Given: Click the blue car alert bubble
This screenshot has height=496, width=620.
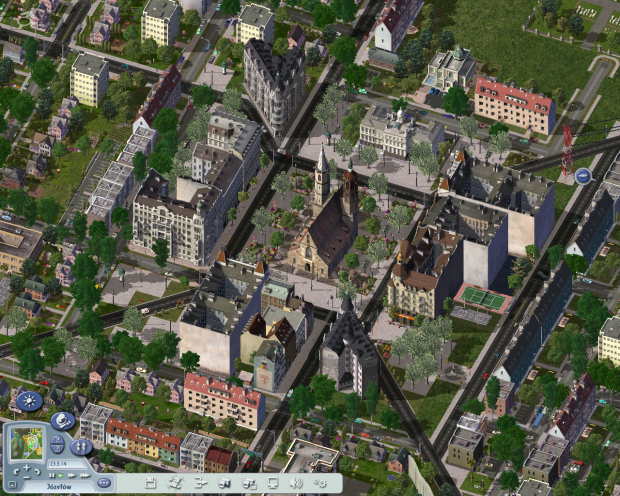Looking at the screenshot, I should click(x=584, y=176).
